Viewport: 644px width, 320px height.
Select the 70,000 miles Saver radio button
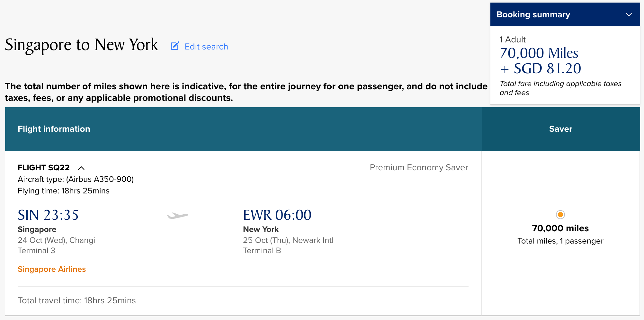[x=560, y=215]
